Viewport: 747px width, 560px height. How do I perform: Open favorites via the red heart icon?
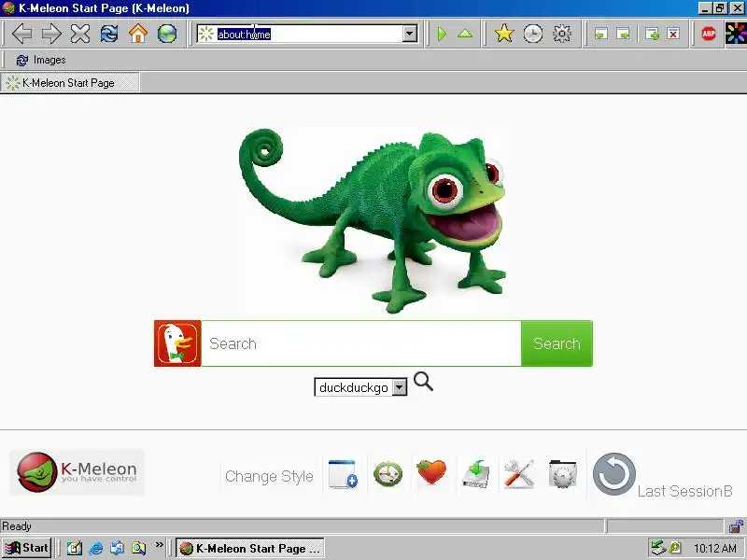431,472
